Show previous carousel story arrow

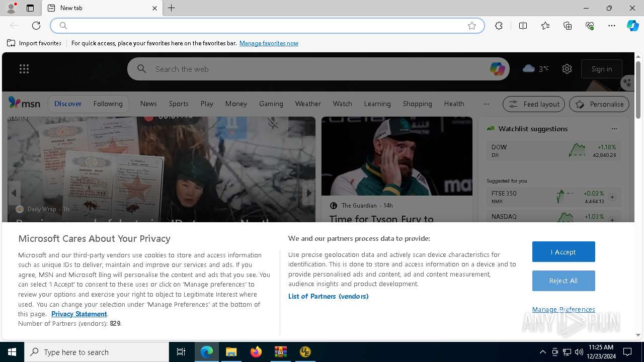[x=14, y=193]
